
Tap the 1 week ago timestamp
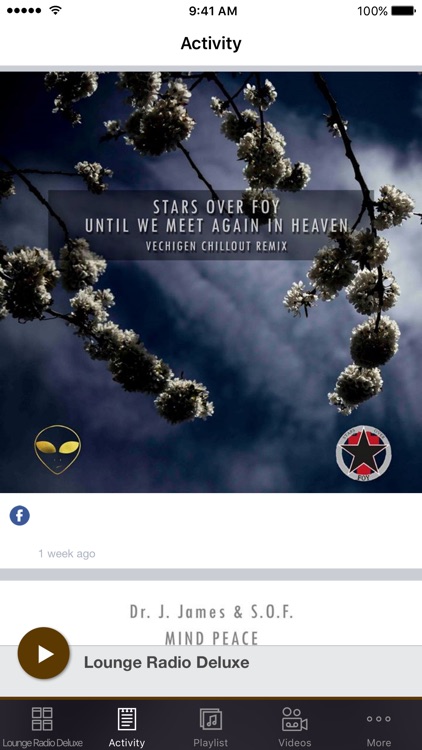click(67, 553)
